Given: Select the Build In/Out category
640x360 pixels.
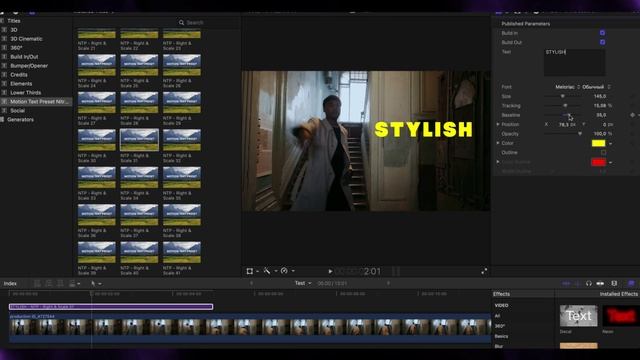Looking at the screenshot, I should click(24, 57).
